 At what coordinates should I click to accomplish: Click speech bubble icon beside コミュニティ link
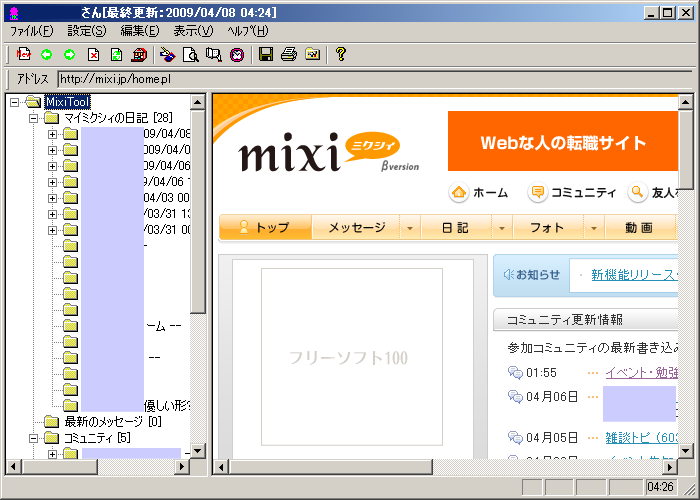pyautogui.click(x=538, y=193)
